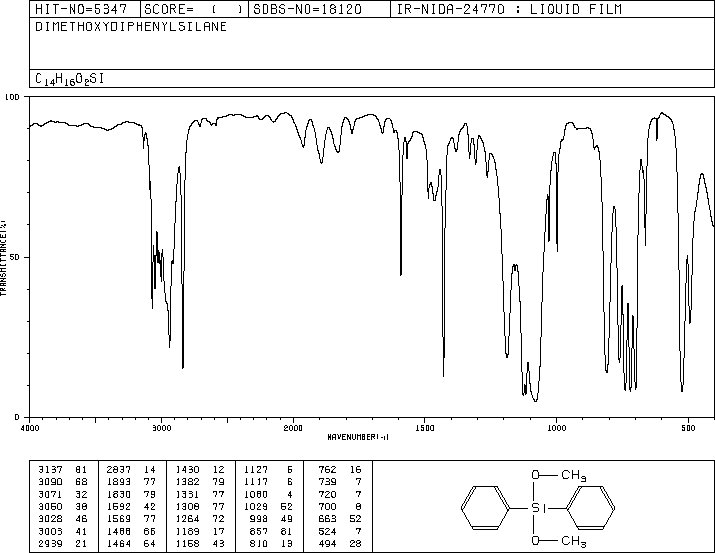The image size is (715, 553).
Task: Click the 1000 label on the wavenumber axis
Action: [x=556, y=428]
